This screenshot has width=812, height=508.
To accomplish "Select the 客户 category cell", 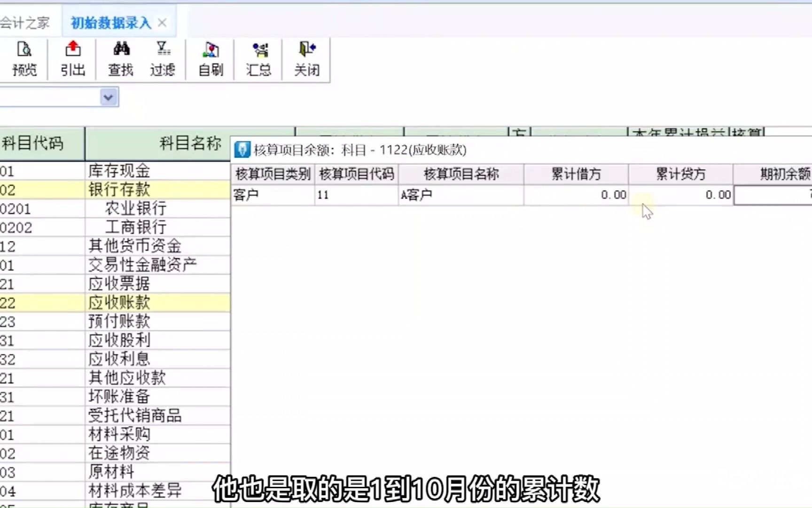I will (x=273, y=195).
